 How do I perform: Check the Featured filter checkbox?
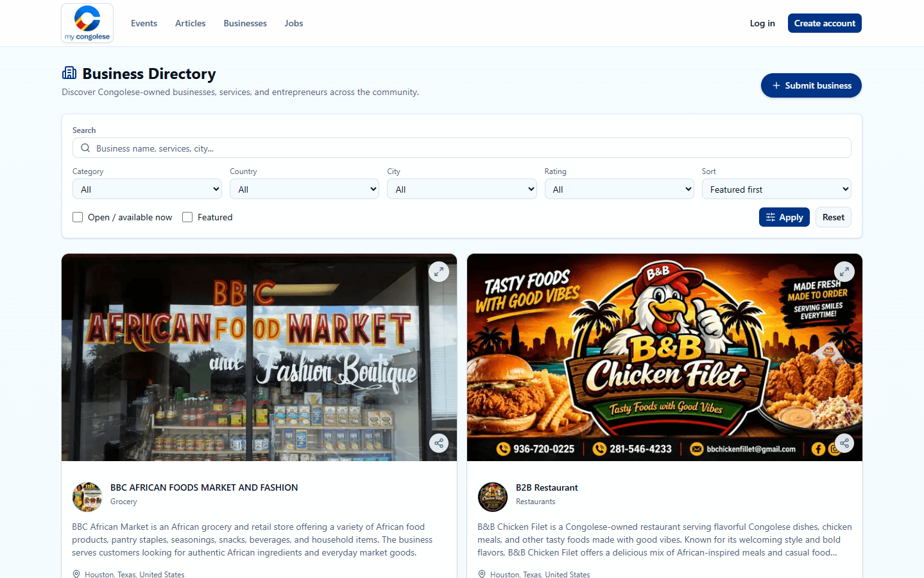point(187,217)
